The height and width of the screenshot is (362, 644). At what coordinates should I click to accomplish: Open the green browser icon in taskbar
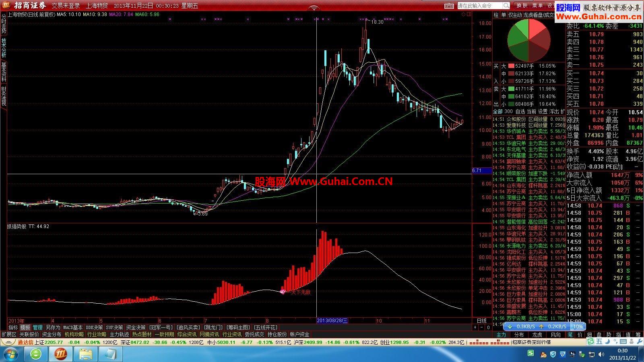pyautogui.click(x=36, y=354)
